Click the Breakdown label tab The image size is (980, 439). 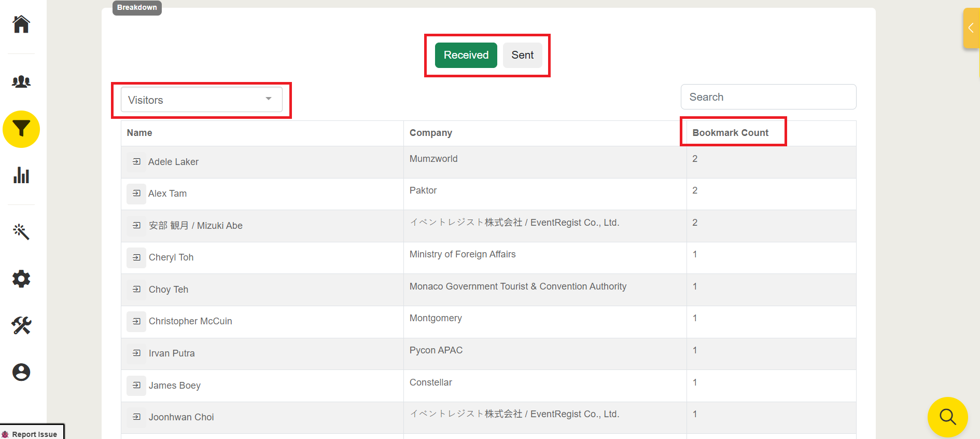[x=137, y=7]
